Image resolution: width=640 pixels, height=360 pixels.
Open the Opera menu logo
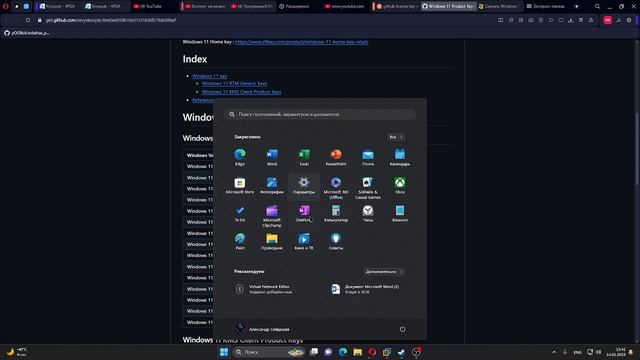(x=6, y=6)
